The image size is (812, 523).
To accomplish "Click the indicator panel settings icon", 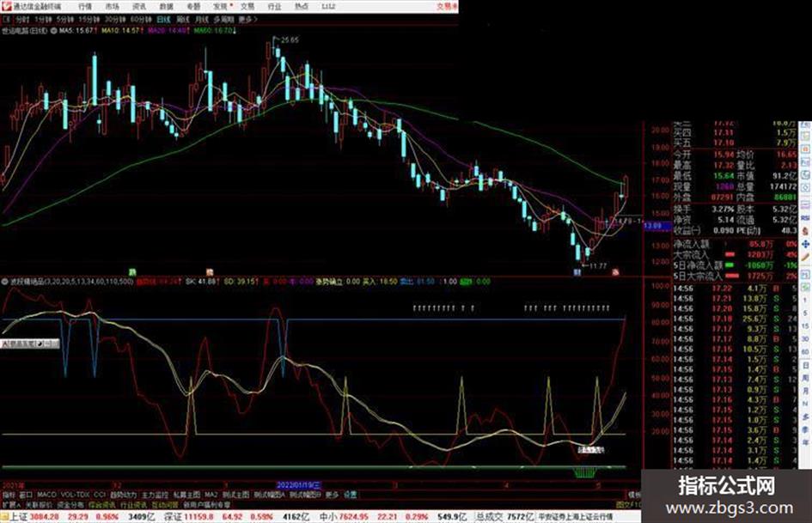I will click(5, 283).
